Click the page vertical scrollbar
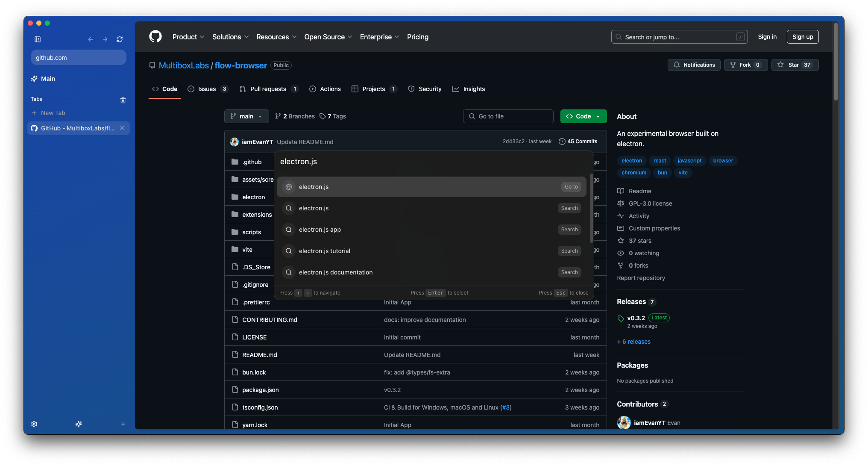This screenshot has height=466, width=868. (x=836, y=62)
